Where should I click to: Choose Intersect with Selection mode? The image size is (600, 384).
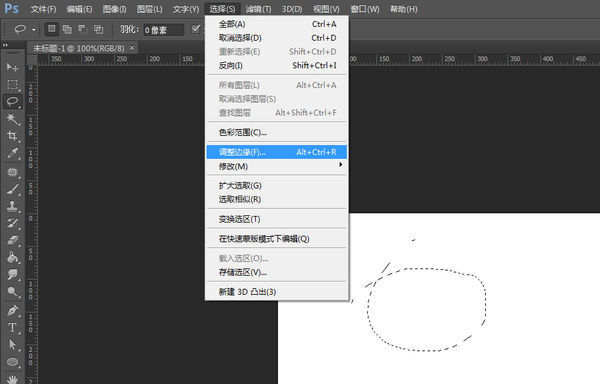[99, 29]
